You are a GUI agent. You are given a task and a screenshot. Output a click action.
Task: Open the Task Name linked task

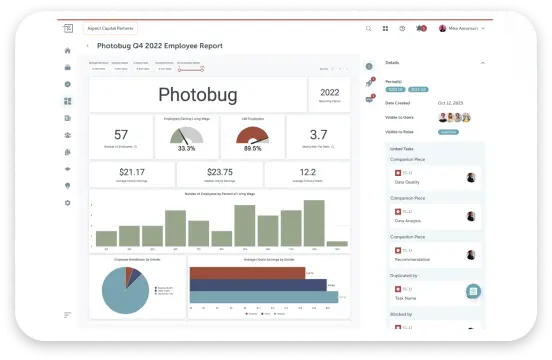tap(435, 293)
